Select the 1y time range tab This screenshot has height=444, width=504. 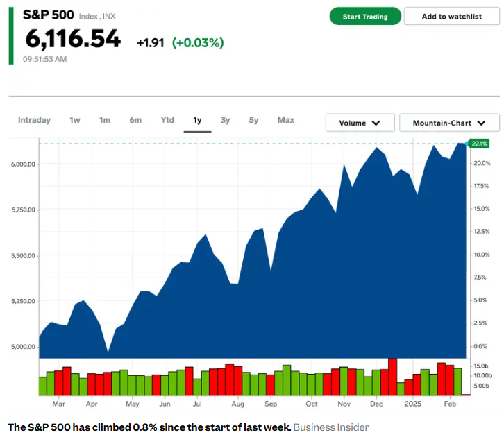[197, 120]
